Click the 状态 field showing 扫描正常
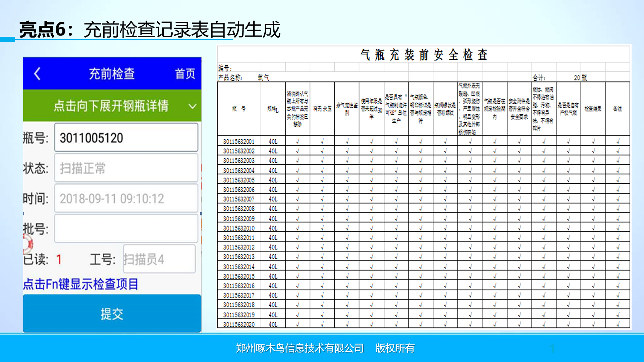The width and height of the screenshot is (644, 362). point(126,168)
